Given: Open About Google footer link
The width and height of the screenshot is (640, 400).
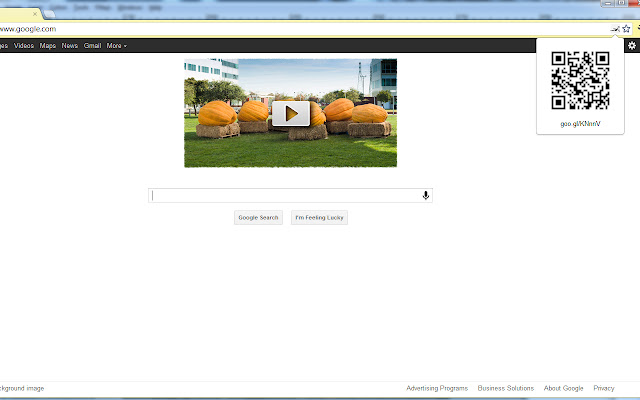Looking at the screenshot, I should (563, 388).
